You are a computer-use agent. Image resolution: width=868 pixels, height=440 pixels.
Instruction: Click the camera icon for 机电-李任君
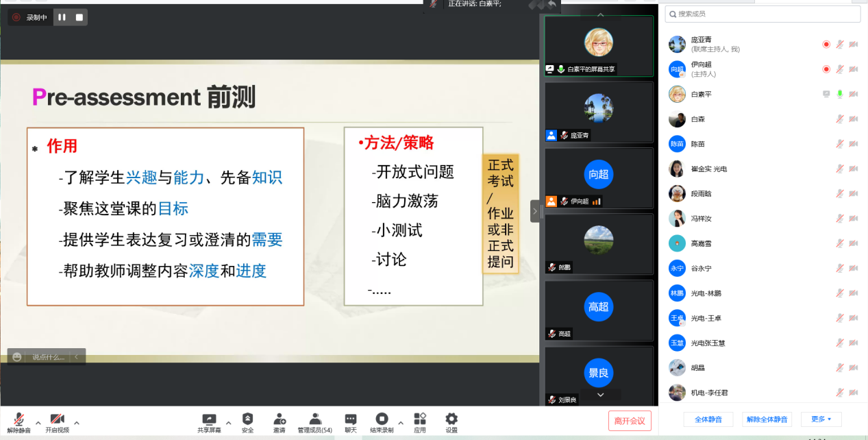854,393
